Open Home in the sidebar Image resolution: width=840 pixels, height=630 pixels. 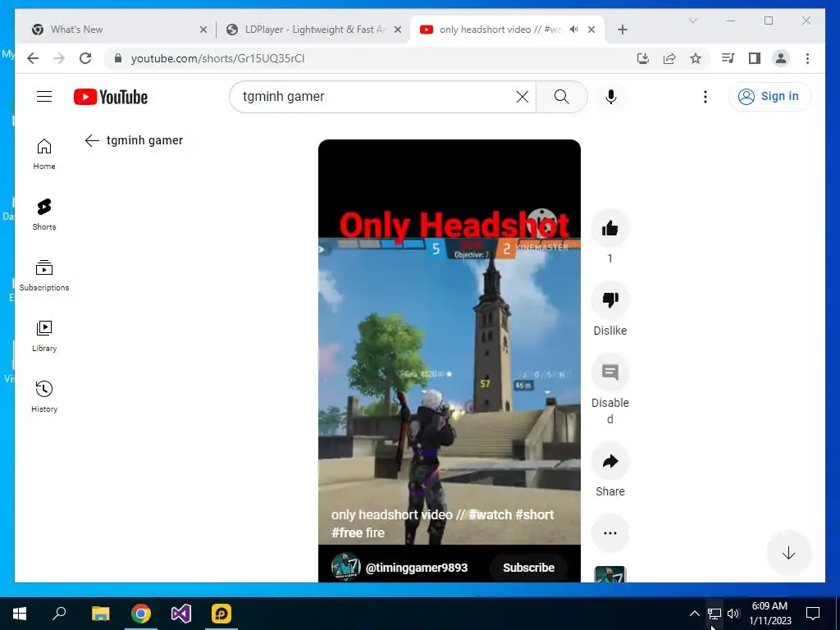pos(44,154)
